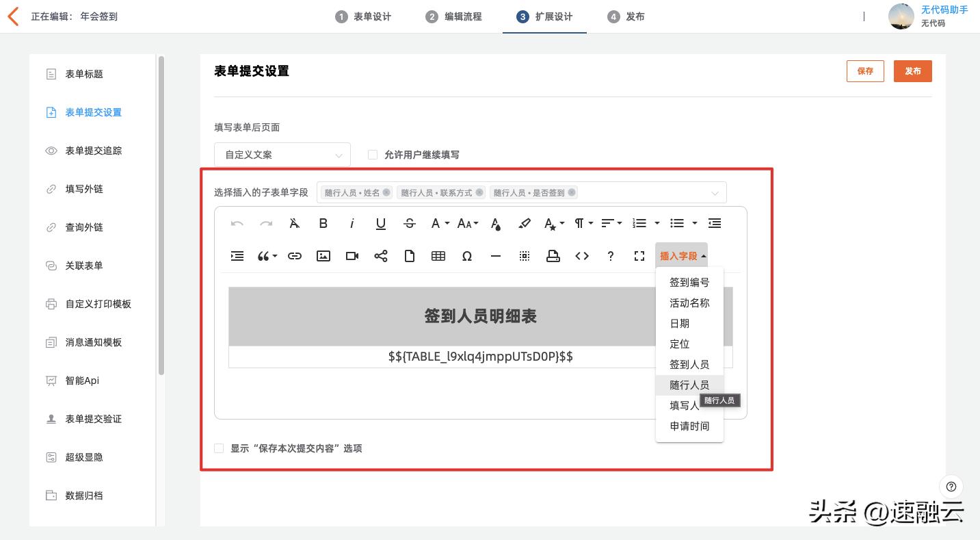Viewport: 980px width, 540px height.
Task: Open the 自定义文案 dropdown
Action: 282,155
